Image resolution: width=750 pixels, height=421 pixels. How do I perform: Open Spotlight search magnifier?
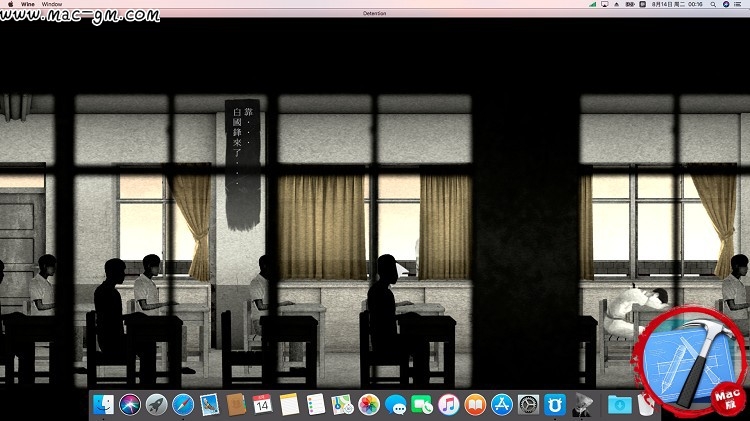(x=713, y=4)
